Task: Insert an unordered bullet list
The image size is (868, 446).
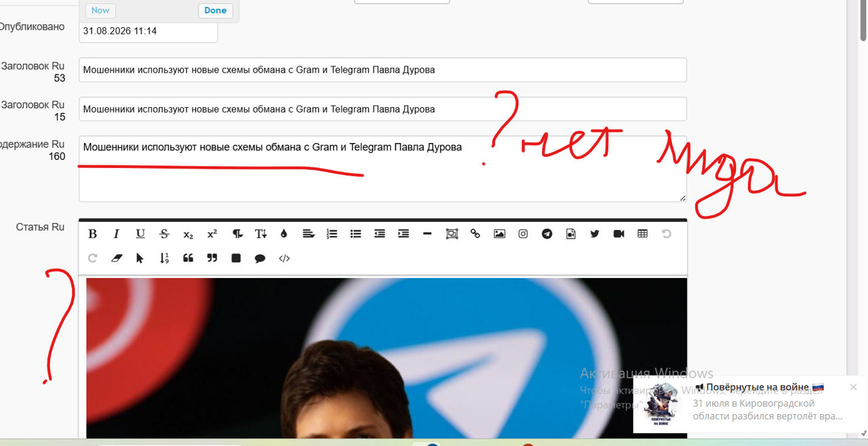Action: (355, 234)
